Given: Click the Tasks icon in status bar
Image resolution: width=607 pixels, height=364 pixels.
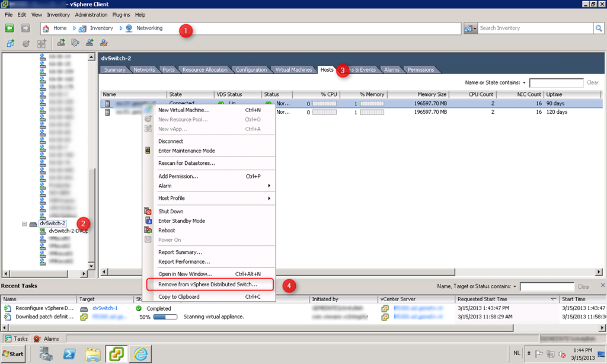Looking at the screenshot, I should coord(8,339).
